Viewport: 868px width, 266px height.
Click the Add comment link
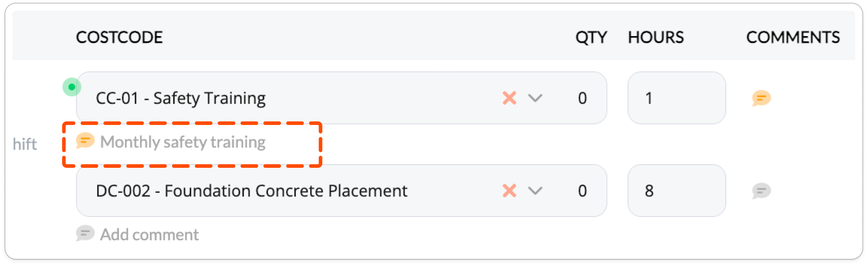[x=149, y=235]
